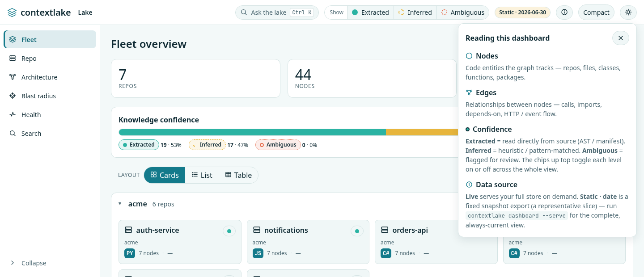The height and width of the screenshot is (277, 644).
Task: Select the Table layout
Action: pyautogui.click(x=238, y=175)
